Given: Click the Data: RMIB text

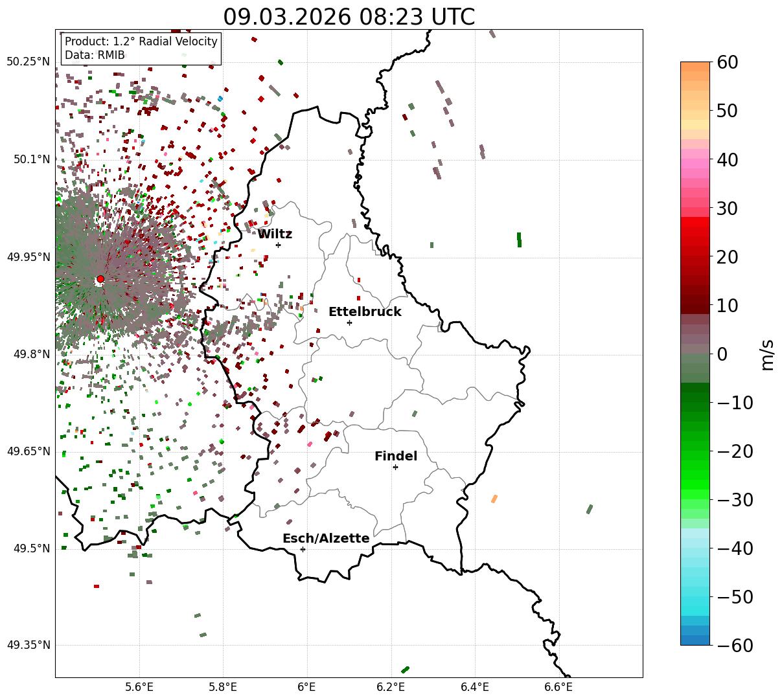Looking at the screenshot, I should [95, 55].
